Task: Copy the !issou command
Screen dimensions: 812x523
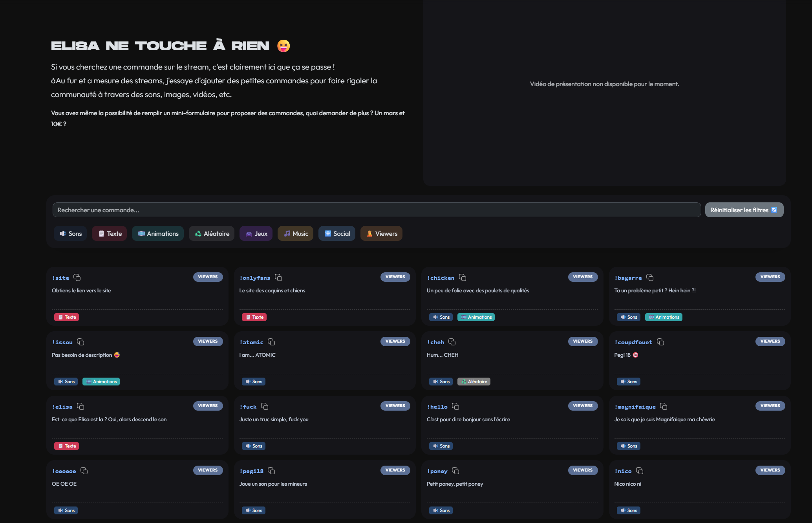Action: (80, 342)
